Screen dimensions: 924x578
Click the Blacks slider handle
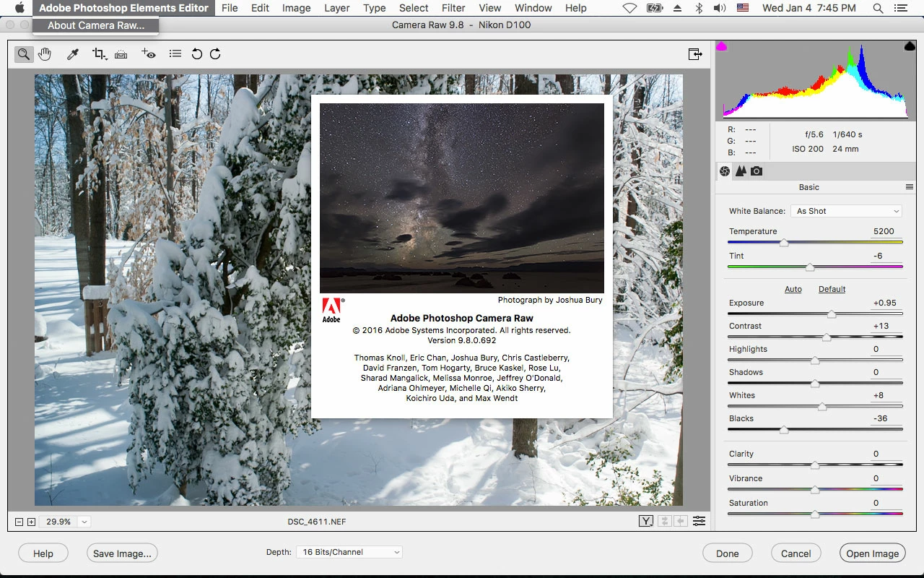tap(784, 430)
